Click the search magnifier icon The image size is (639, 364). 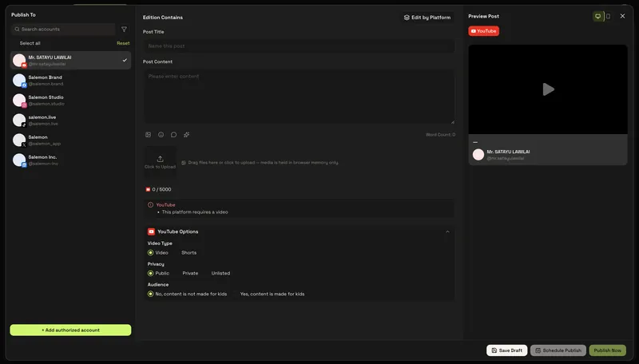click(x=17, y=30)
